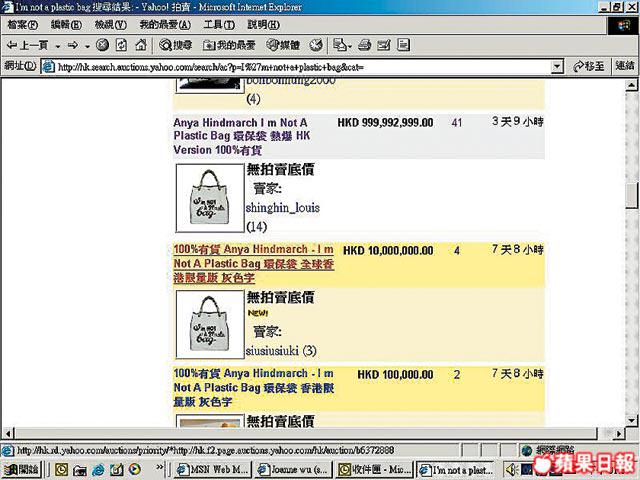Open 我的最愛 favorites toolbar button
The width and height of the screenshot is (640, 480).
229,45
